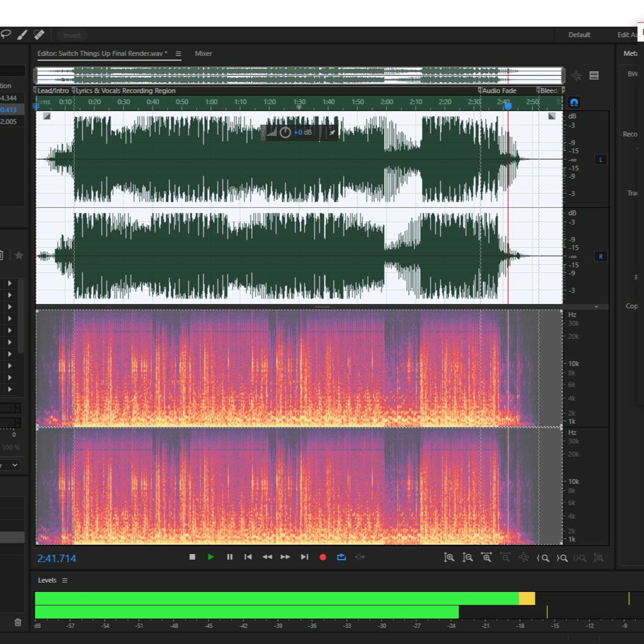
Task: Click the Stop transport button
Action: [192, 557]
